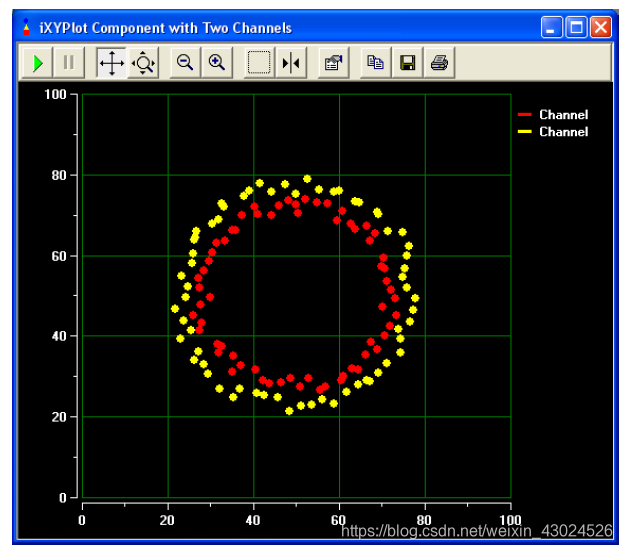The width and height of the screenshot is (623, 550).
Task: Click the zoom in magnifier icon
Action: (217, 63)
